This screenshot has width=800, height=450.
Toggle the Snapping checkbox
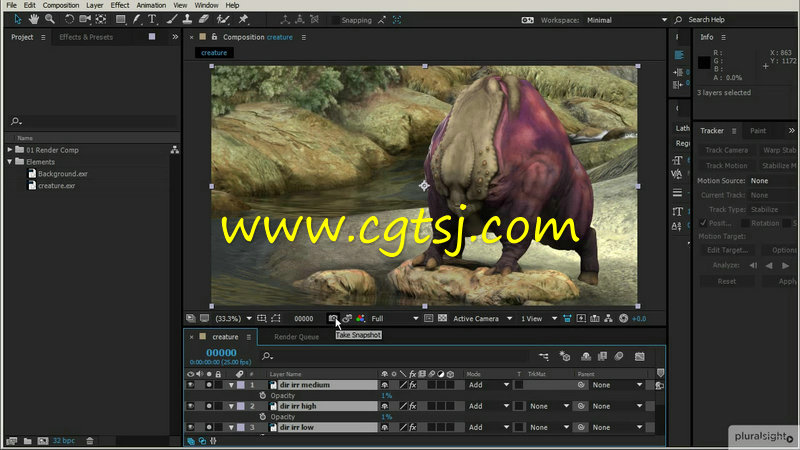(335, 20)
